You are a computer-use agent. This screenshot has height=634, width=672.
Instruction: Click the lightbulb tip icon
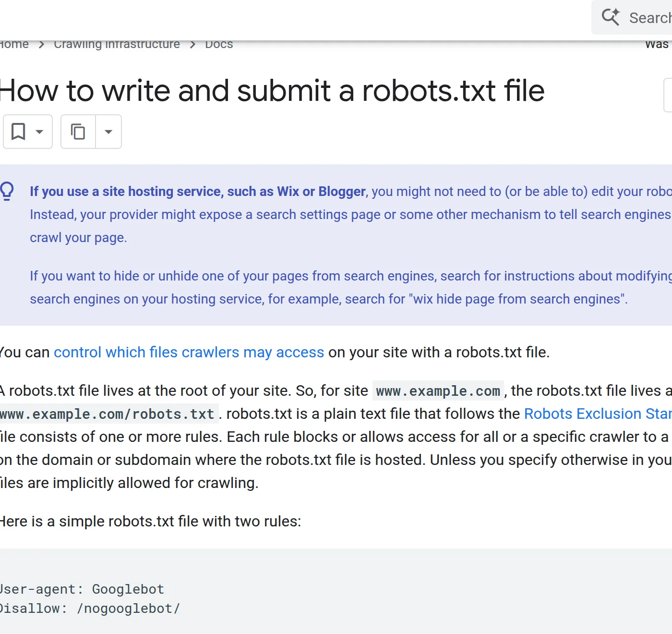click(7, 191)
